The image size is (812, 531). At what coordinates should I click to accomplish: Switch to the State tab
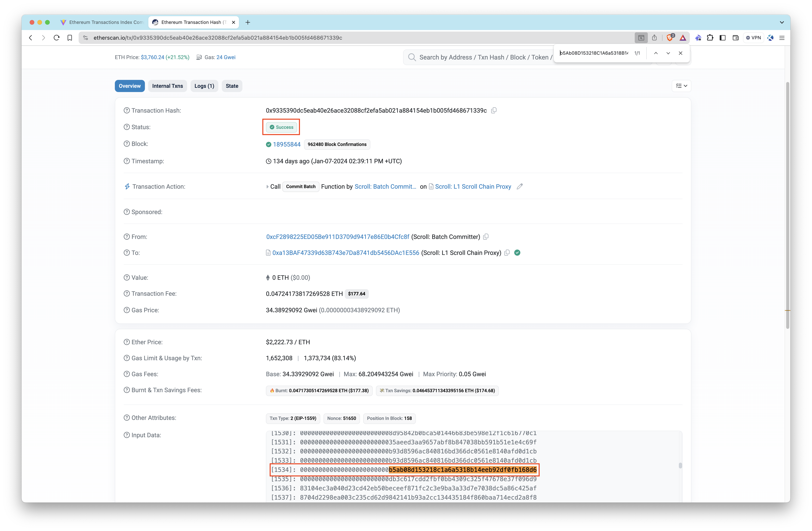tap(232, 86)
